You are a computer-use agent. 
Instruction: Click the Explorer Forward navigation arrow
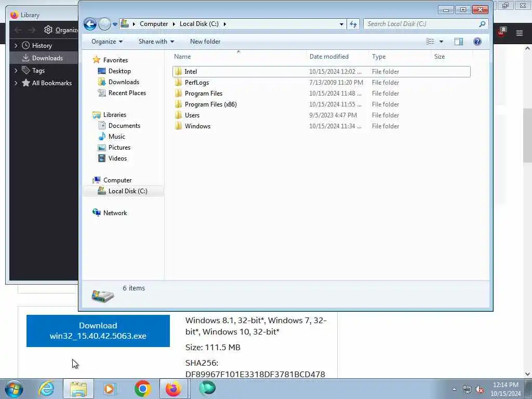[x=104, y=24]
